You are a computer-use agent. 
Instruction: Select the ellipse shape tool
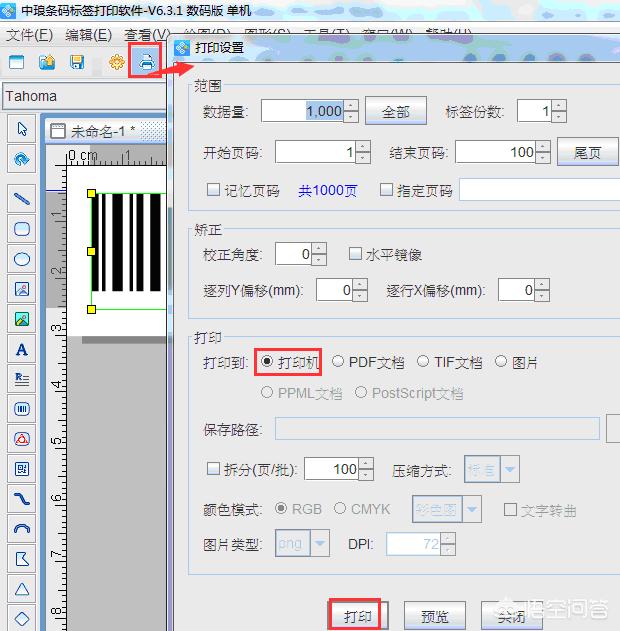tap(22, 258)
